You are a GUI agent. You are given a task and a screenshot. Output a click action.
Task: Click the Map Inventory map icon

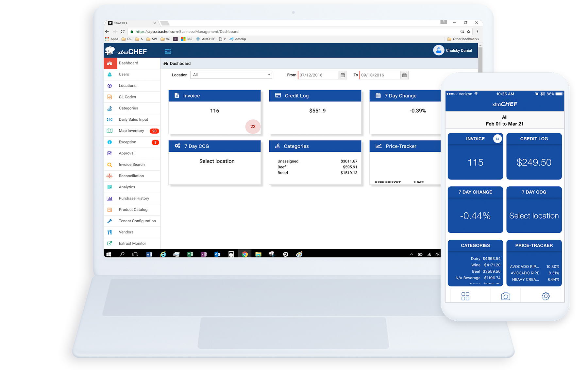click(110, 131)
